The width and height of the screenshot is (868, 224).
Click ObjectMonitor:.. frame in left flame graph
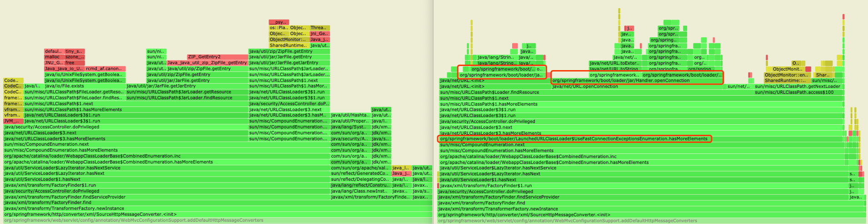point(289,40)
